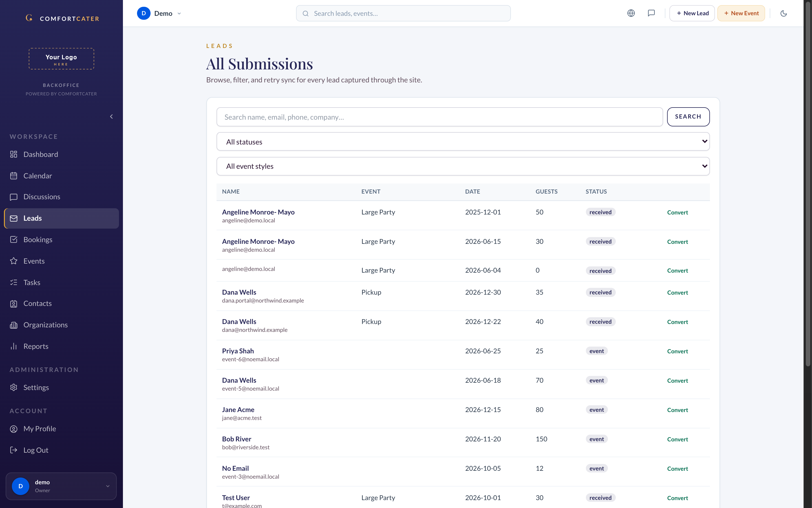The height and width of the screenshot is (508, 812).
Task: Open the Bookings checkbox icon
Action: pyautogui.click(x=14, y=240)
